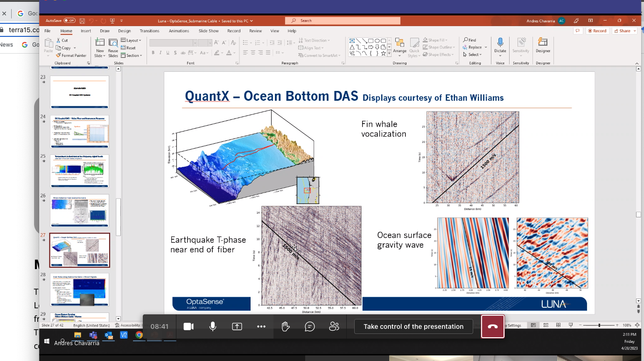Toggle Underline formatting

click(x=168, y=53)
